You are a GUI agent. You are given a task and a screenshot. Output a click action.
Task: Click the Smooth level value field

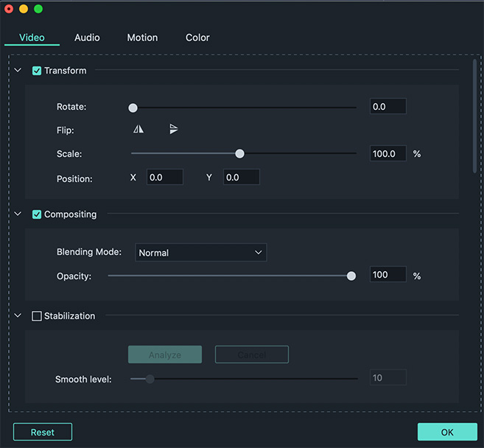pos(388,377)
